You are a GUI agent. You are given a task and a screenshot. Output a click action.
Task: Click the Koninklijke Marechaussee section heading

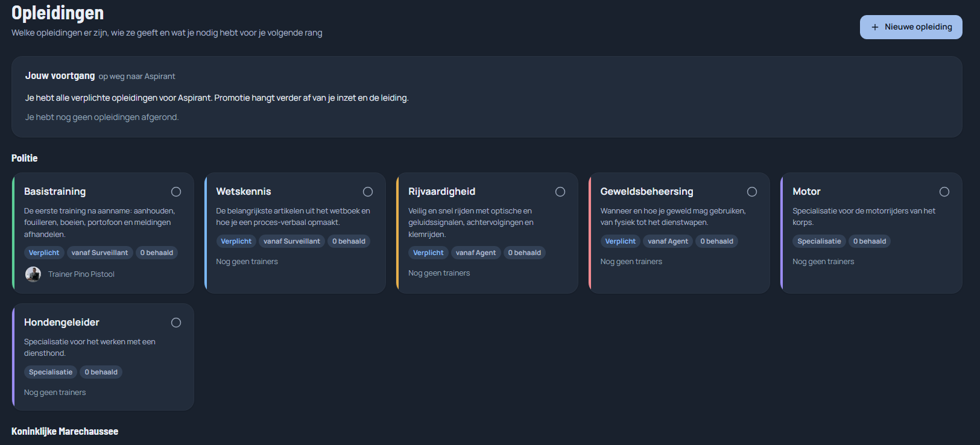[65, 431]
